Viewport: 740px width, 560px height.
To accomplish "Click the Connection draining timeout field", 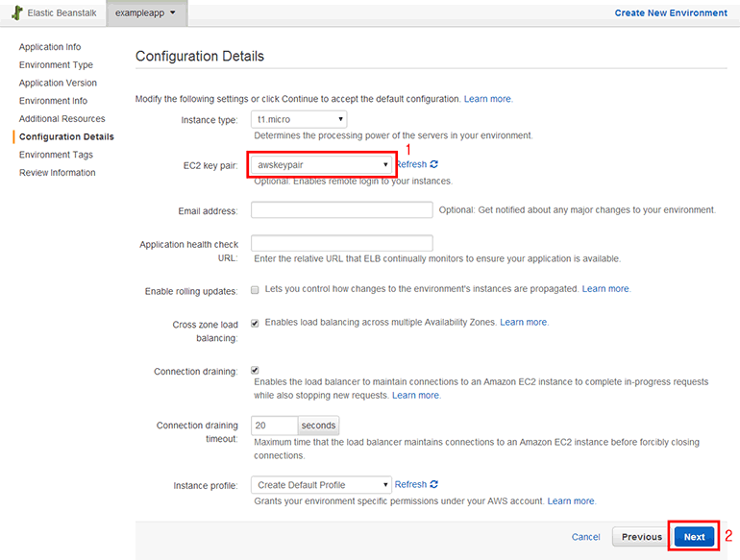I will [x=274, y=425].
